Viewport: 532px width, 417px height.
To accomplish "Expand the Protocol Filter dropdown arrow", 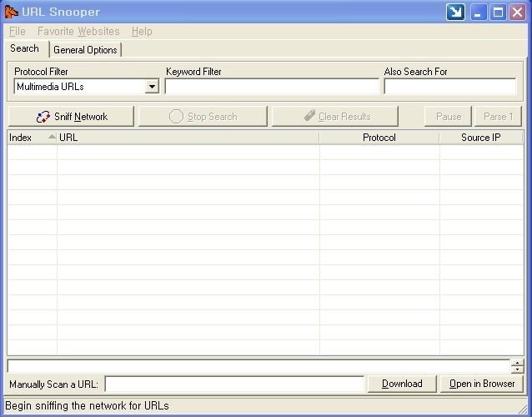I will (152, 87).
